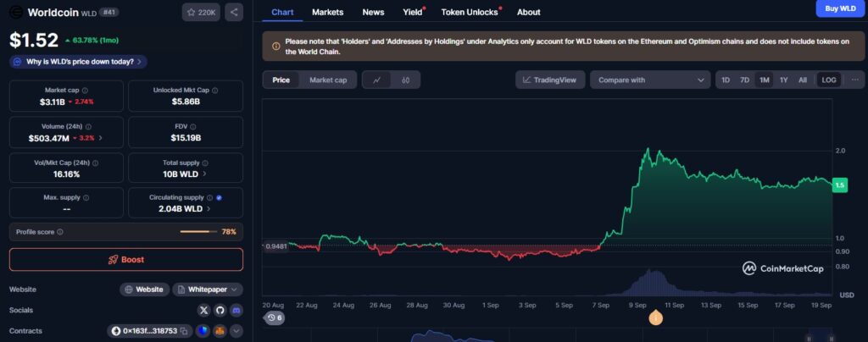Click the 0x163f...318753 contract address
The image size is (868, 342).
[149, 331]
